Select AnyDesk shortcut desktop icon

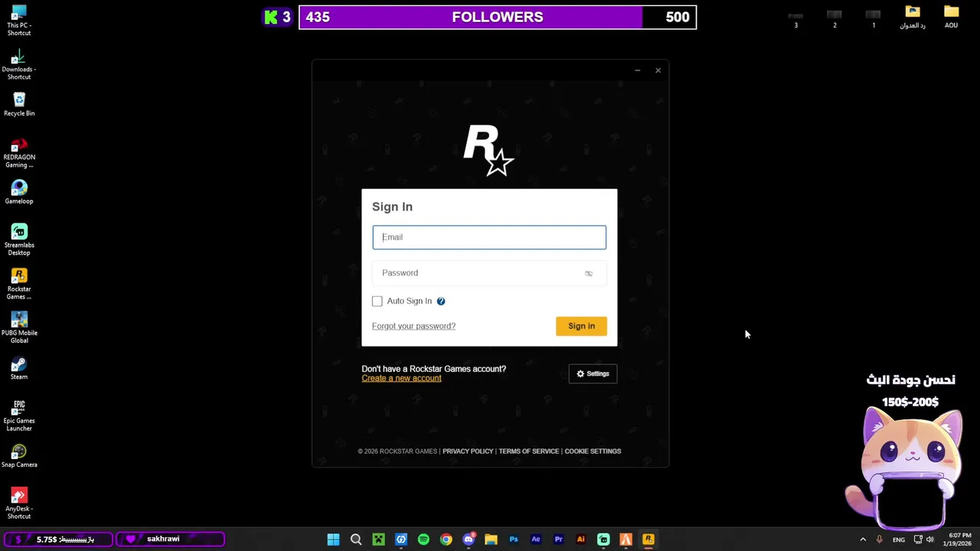point(19,504)
